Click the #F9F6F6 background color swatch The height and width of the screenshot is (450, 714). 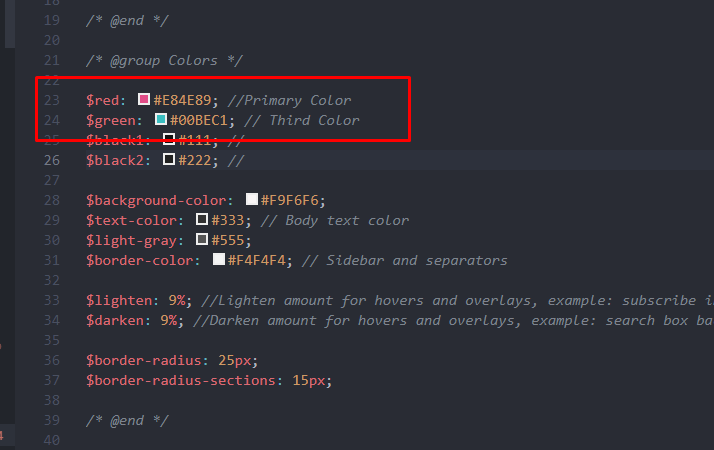point(252,199)
